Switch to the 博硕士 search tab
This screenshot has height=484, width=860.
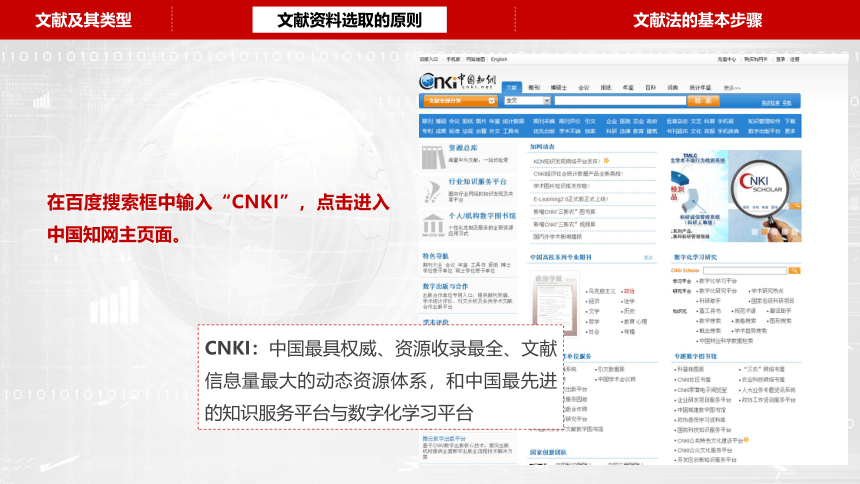(x=559, y=88)
